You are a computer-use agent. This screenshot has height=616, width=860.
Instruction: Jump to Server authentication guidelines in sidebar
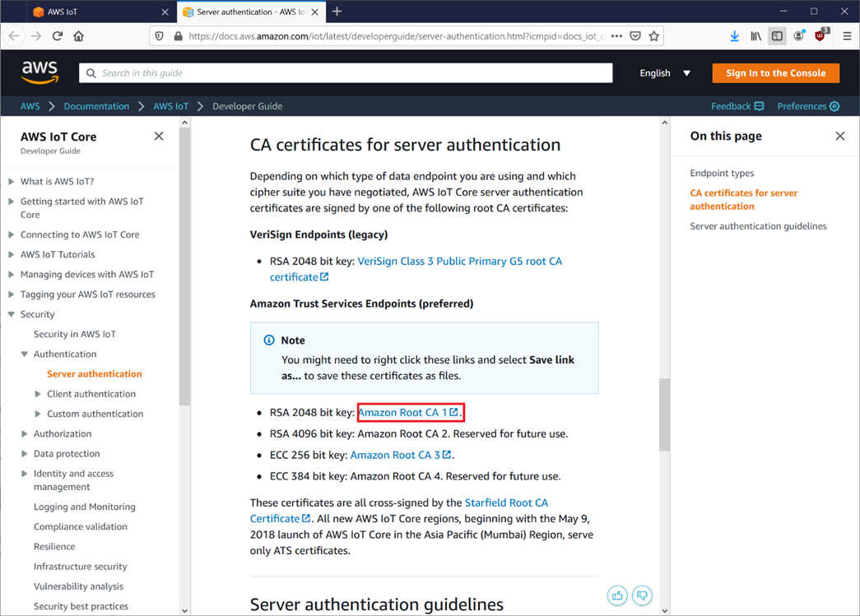point(758,226)
